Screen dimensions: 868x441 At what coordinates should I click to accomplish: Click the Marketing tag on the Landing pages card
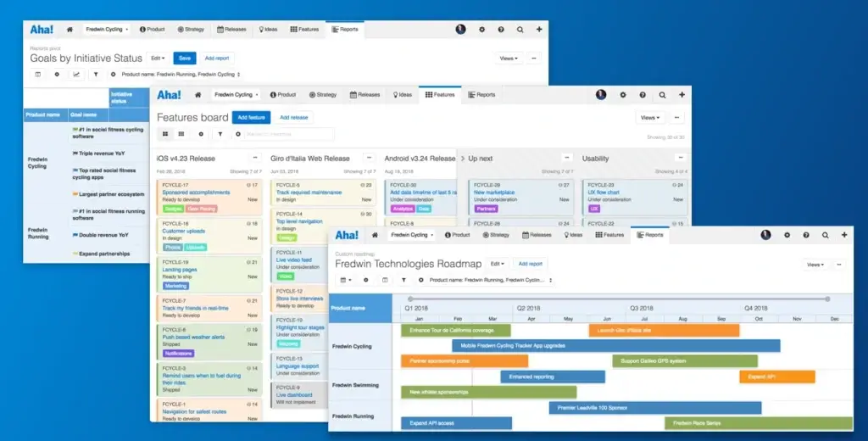tap(176, 286)
